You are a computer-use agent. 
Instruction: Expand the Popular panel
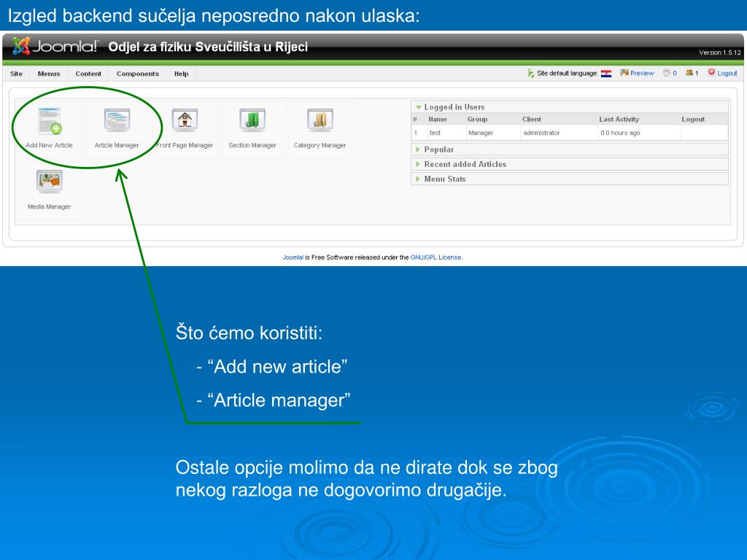(x=570, y=149)
